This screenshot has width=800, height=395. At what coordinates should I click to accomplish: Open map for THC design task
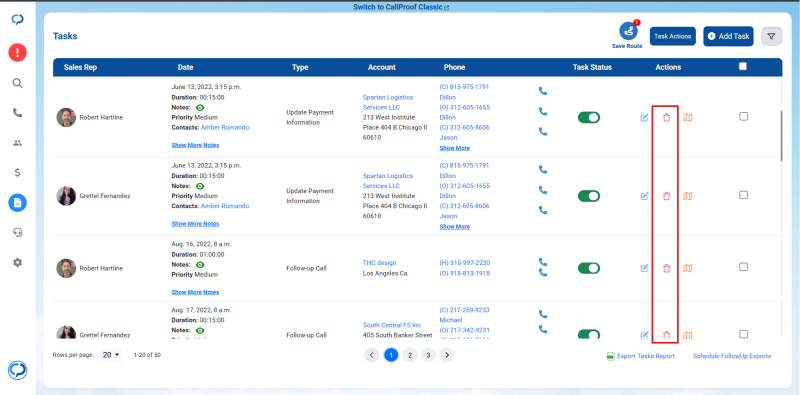688,268
